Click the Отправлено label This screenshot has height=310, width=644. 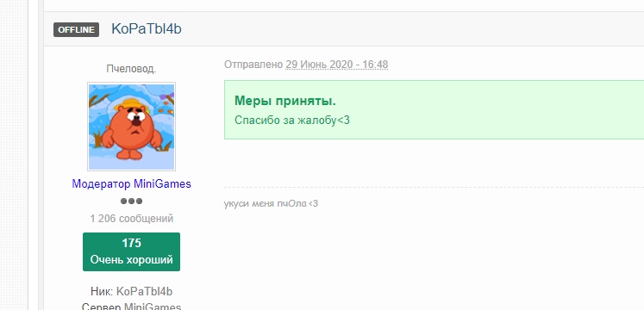point(253,65)
